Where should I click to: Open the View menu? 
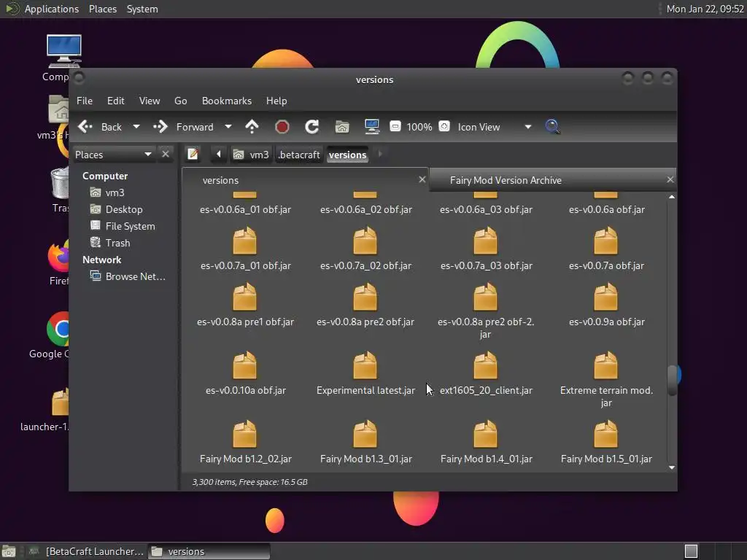[x=150, y=101]
